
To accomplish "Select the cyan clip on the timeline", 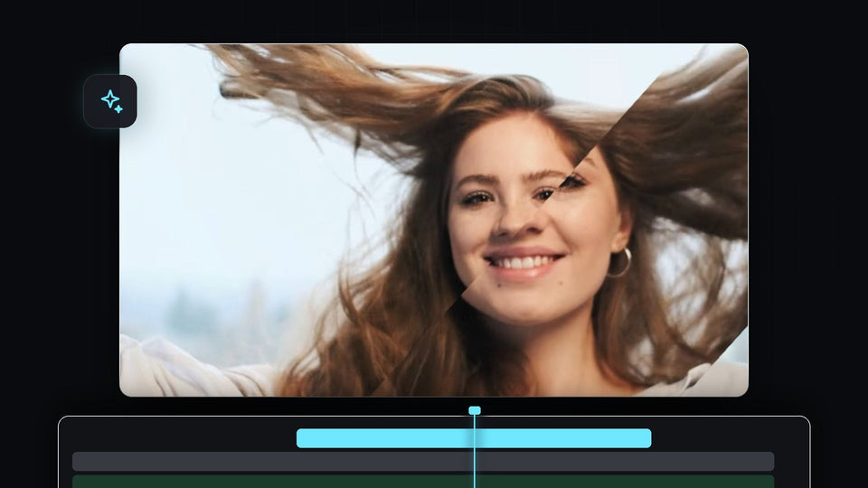I will click(474, 438).
